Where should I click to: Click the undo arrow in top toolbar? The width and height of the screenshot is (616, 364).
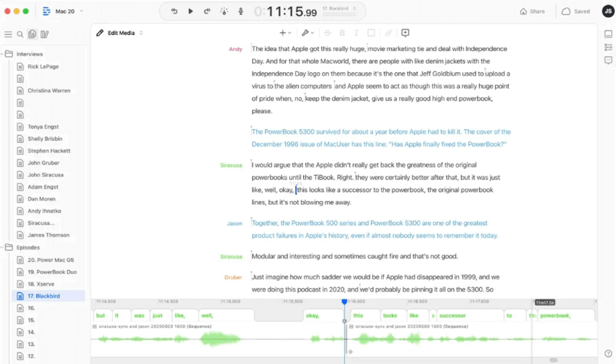pyautogui.click(x=174, y=11)
